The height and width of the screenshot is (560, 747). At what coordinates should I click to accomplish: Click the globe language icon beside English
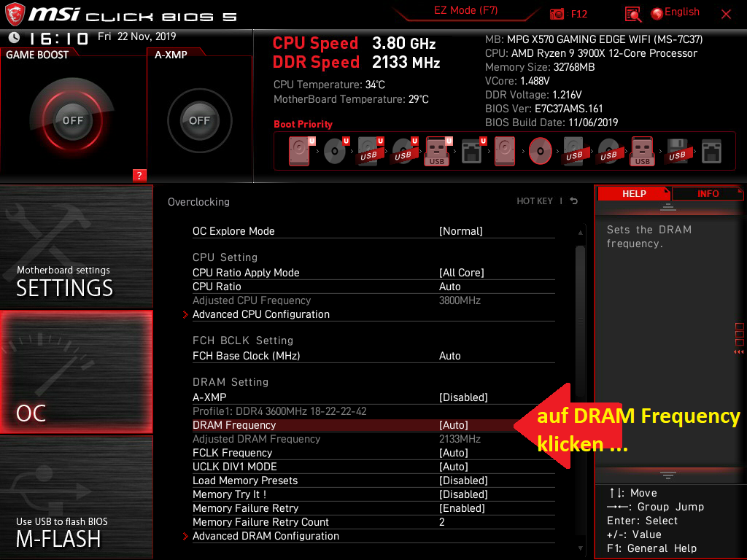click(x=657, y=13)
